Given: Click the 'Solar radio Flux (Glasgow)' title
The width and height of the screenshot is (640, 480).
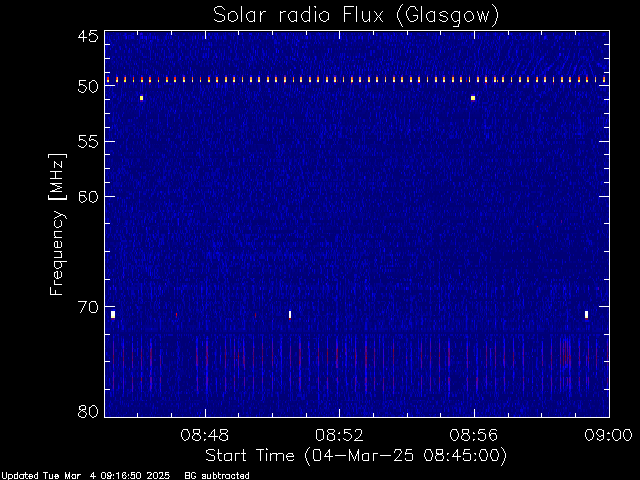Looking at the screenshot, I should point(356,16).
